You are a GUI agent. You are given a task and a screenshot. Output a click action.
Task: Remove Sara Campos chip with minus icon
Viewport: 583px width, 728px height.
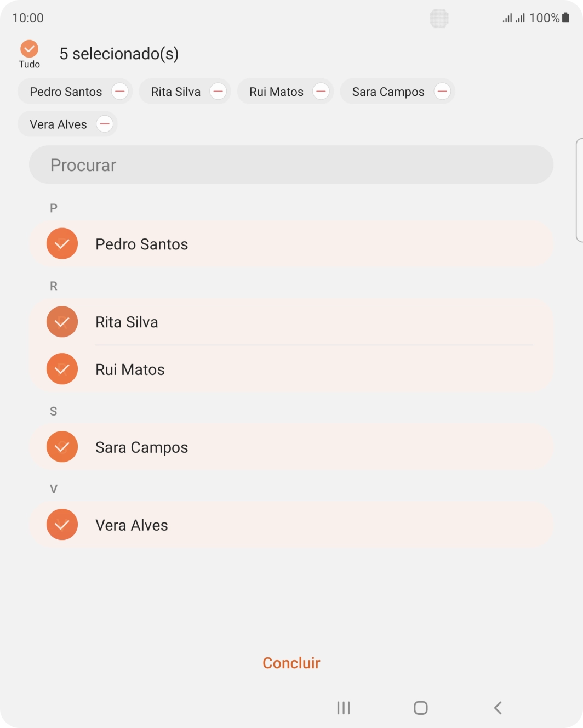[442, 92]
